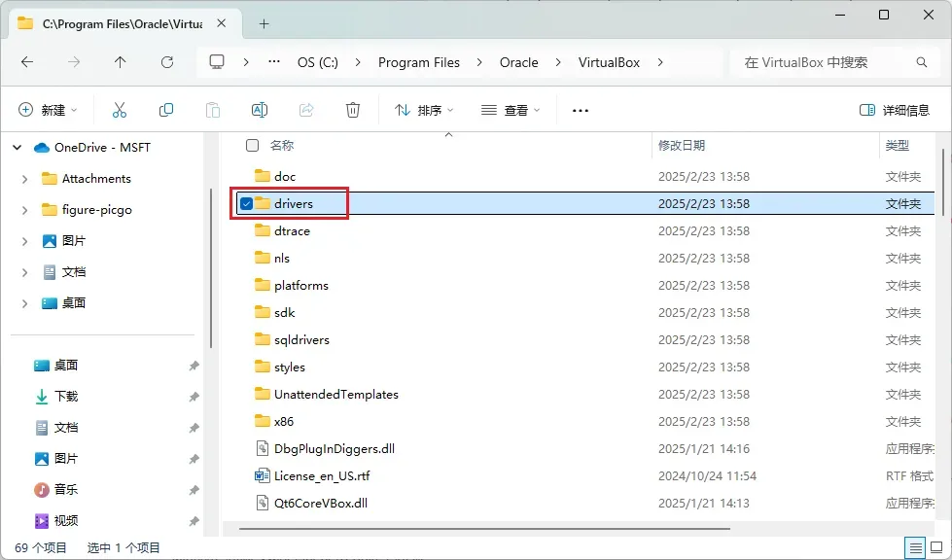The width and height of the screenshot is (952, 560).
Task: Click the 新建 new button
Action: point(48,111)
